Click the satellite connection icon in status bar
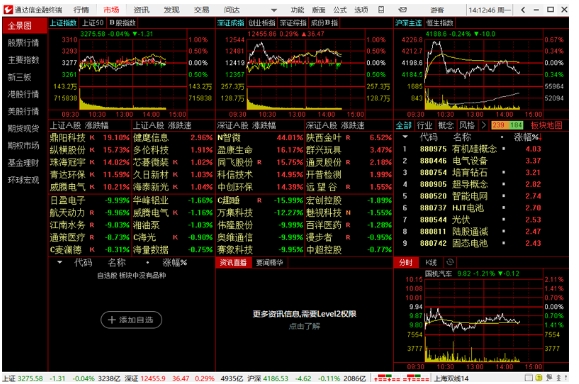Image resolution: width=579 pixels, height=384 pixels. tap(549, 378)
